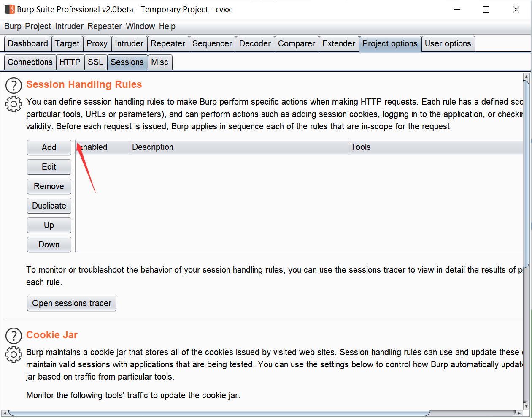Open the Project menu
The image size is (532, 418).
tap(38, 26)
